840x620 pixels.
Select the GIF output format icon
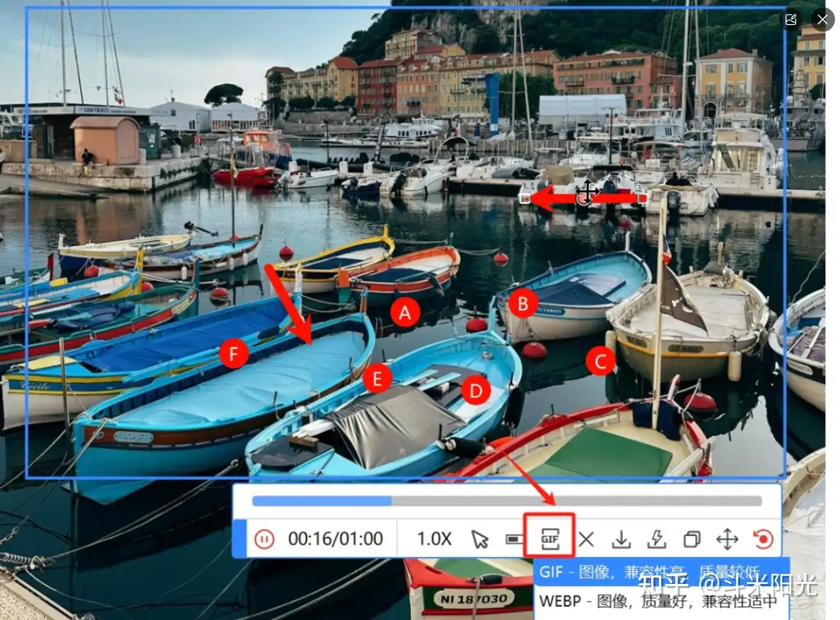pos(551,537)
